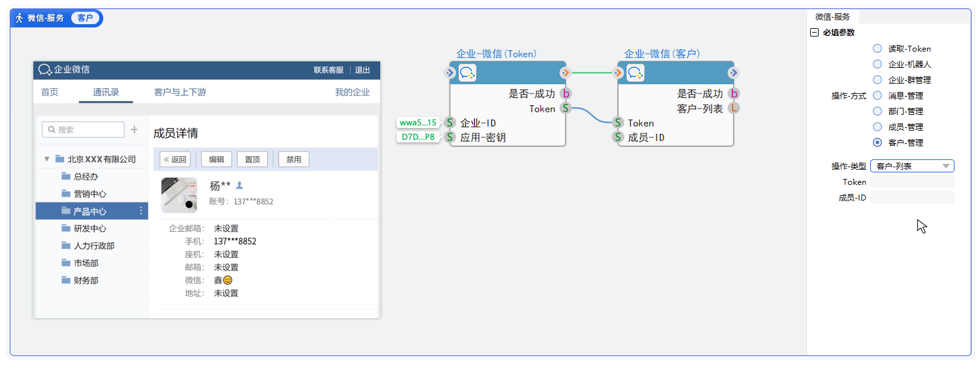Click the Token input field in parameters panel
Screen dimensions: 980x369
(912, 182)
